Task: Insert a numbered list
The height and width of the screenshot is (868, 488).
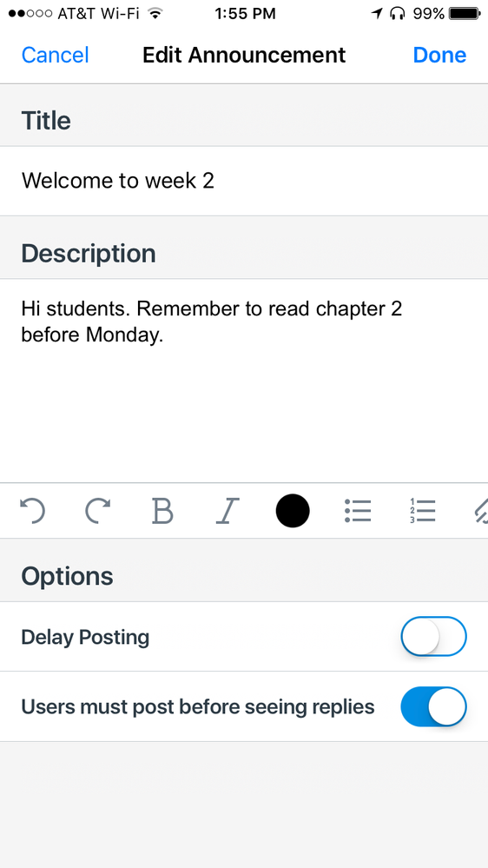Action: point(423,510)
